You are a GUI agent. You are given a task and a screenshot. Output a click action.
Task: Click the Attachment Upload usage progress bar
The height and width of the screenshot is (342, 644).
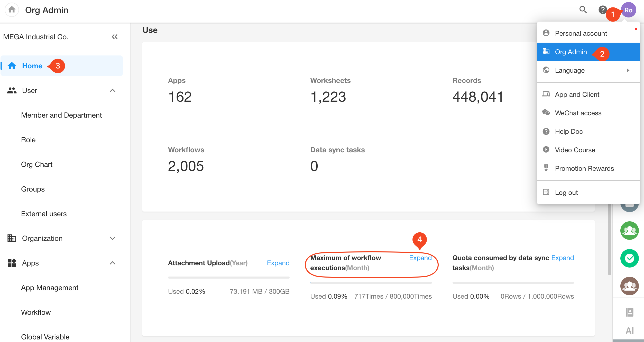pos(228,278)
